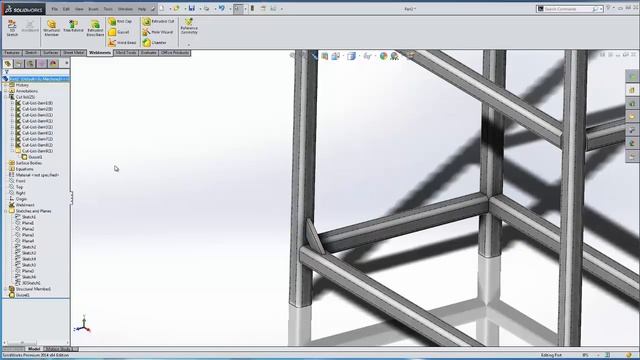
Task: Click the Search Commands field
Action: tap(569, 9)
